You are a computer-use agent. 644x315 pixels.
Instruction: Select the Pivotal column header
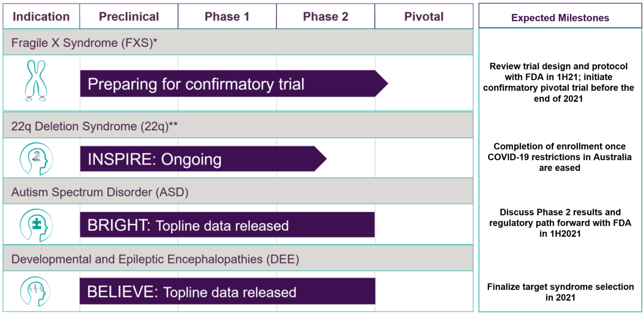coord(424,17)
